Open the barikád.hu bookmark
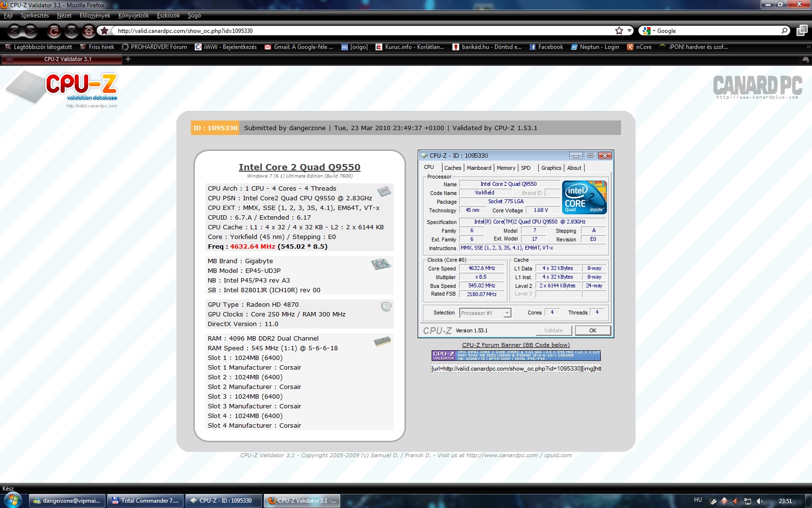812x508 pixels. [487, 47]
